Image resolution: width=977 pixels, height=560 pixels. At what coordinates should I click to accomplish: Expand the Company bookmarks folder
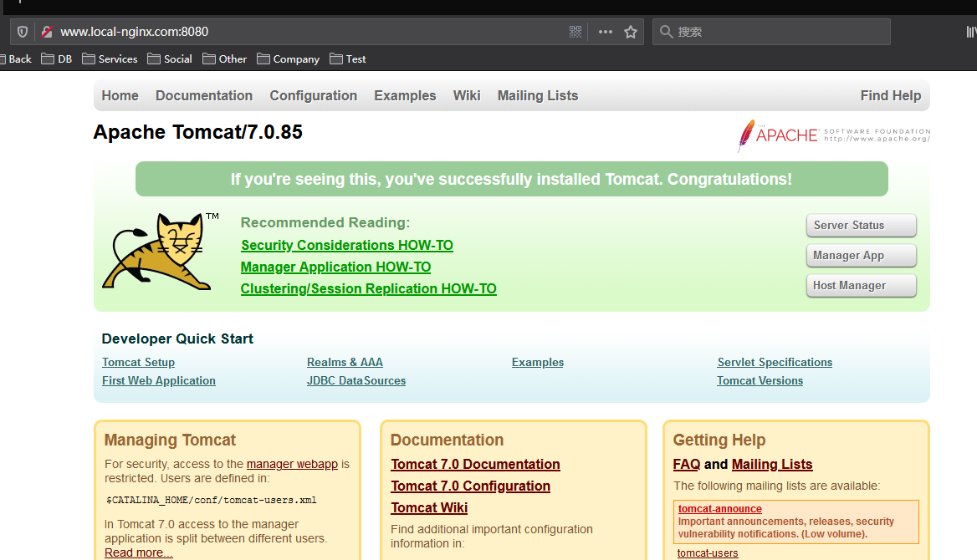288,59
